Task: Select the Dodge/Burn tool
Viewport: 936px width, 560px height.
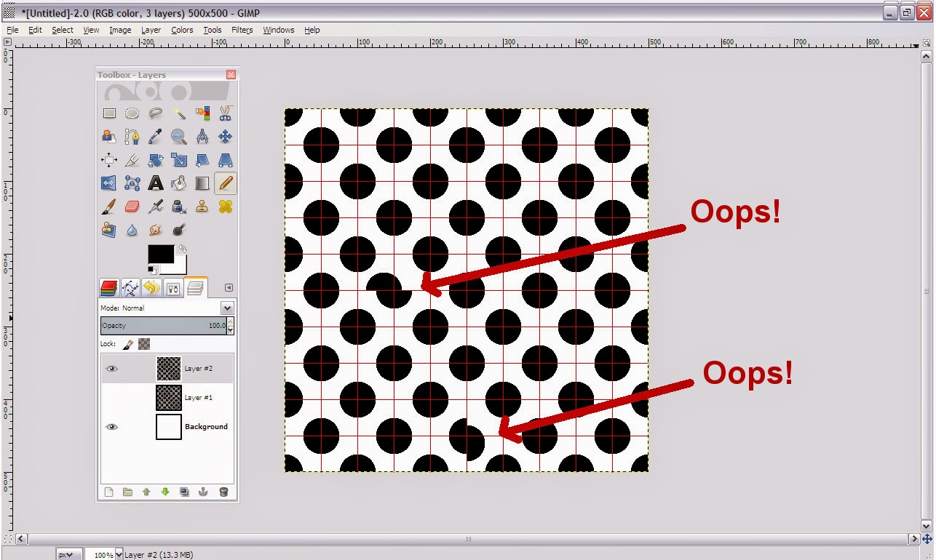Action: click(x=179, y=230)
